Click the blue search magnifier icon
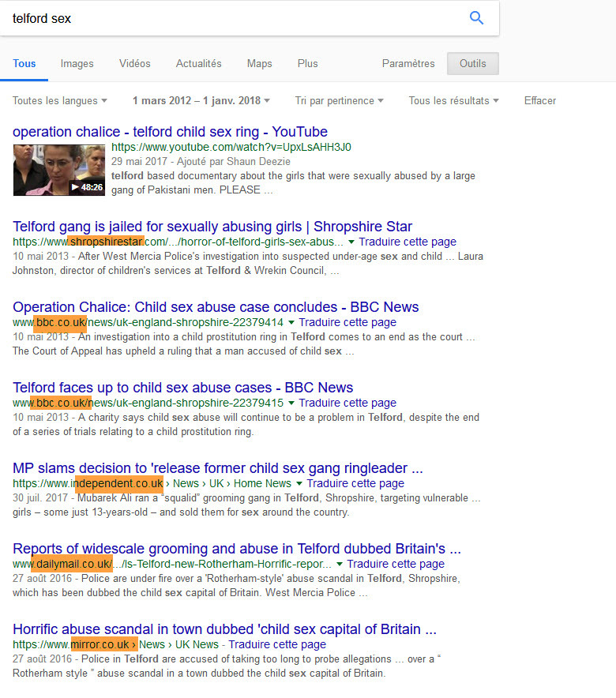 coord(476,18)
